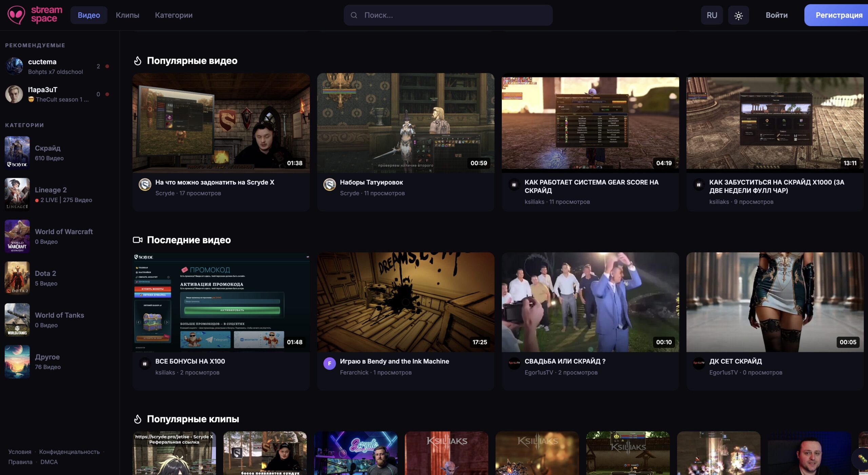Open title 'СВАДЬБА ИЛИ СКРАЙД ?'

click(x=565, y=361)
